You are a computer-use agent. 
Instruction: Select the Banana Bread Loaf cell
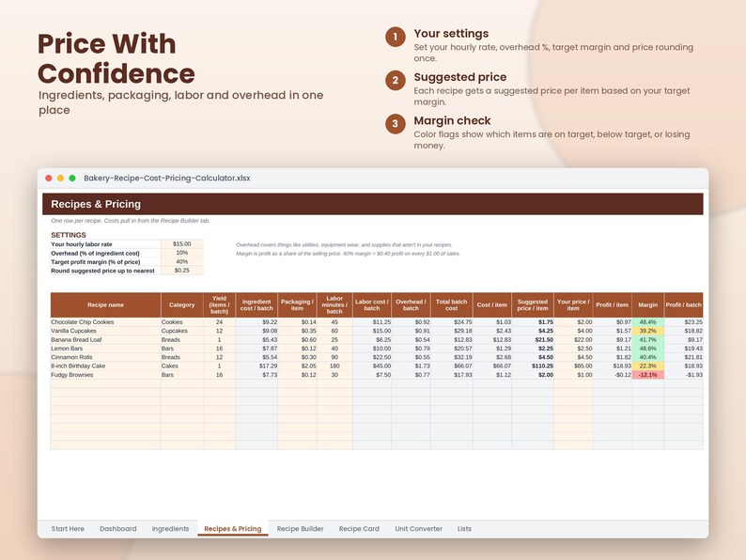tap(105, 340)
